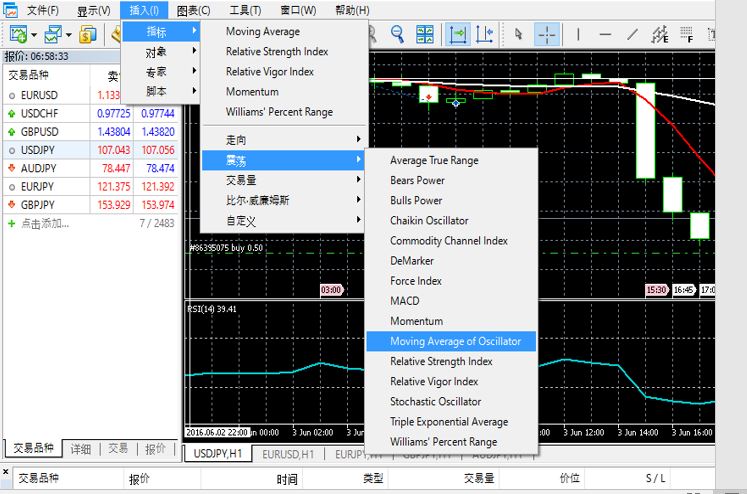Viewport: 747px width, 494px height.
Task: Select the horizontal line drawing tool
Action: [607, 35]
